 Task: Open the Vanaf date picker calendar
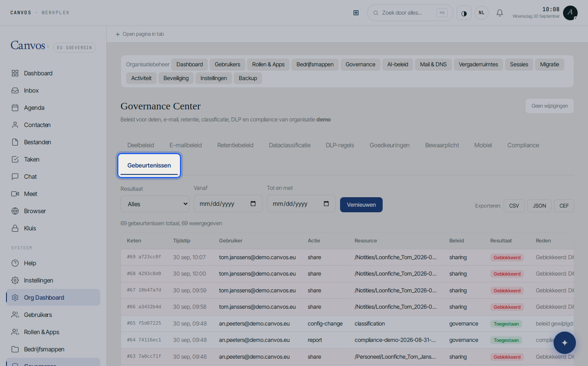pyautogui.click(x=253, y=204)
